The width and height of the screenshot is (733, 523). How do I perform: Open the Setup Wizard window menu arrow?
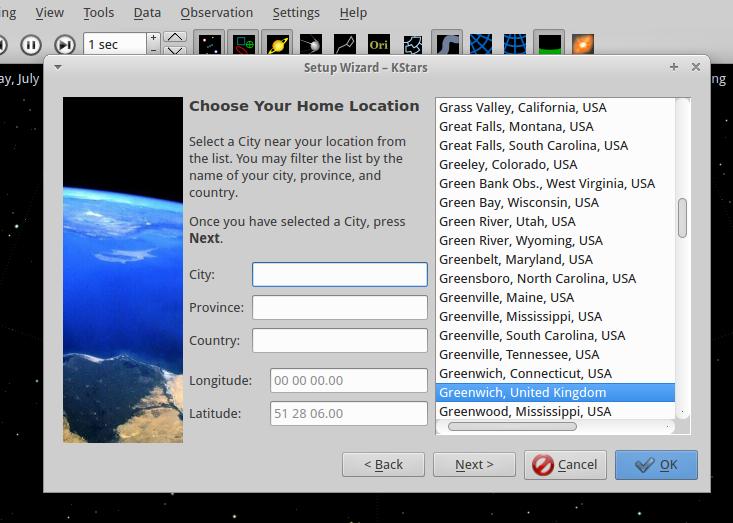pos(58,67)
